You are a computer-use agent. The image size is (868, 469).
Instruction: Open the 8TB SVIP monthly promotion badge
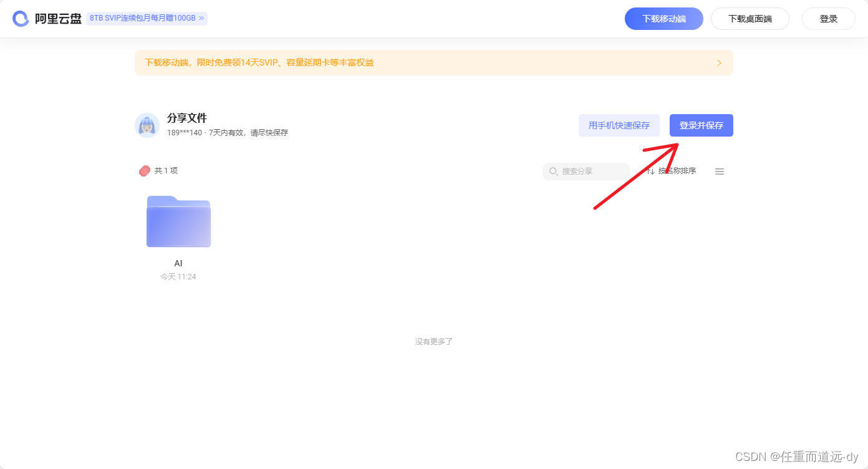[x=147, y=19]
